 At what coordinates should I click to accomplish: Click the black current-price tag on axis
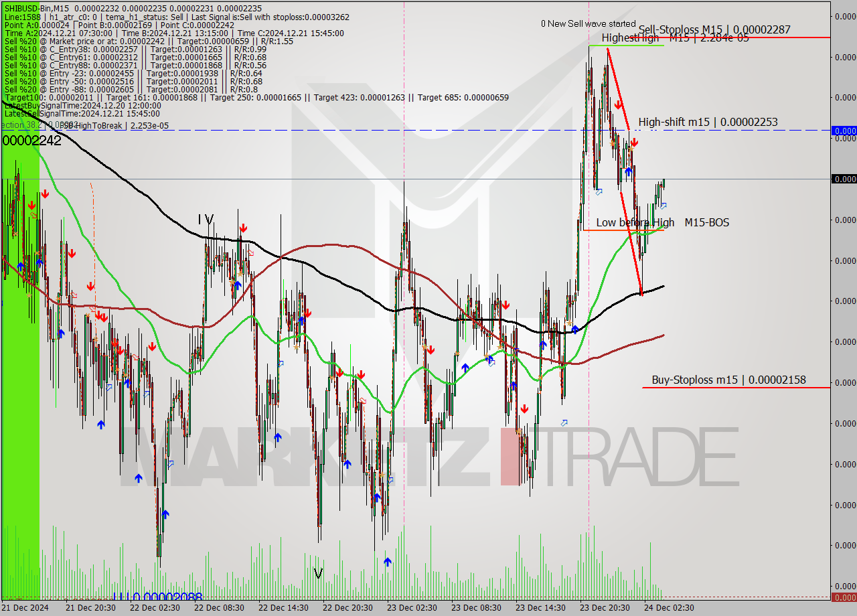coord(844,179)
